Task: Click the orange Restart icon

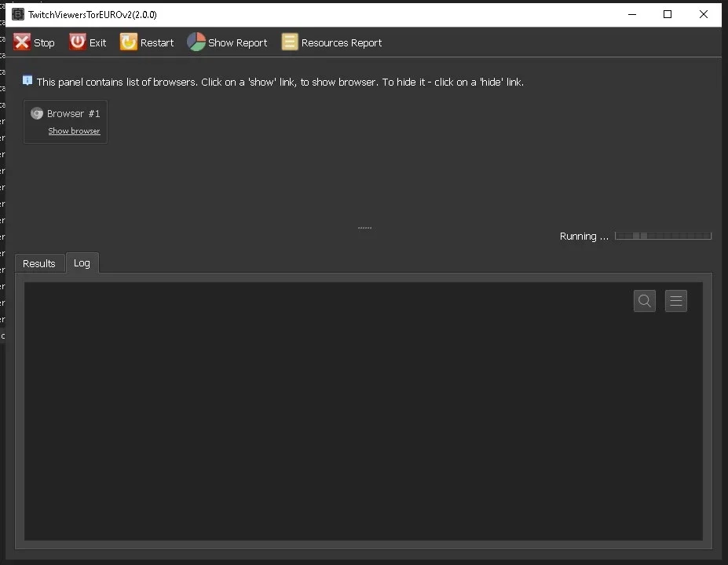Action: coord(129,42)
